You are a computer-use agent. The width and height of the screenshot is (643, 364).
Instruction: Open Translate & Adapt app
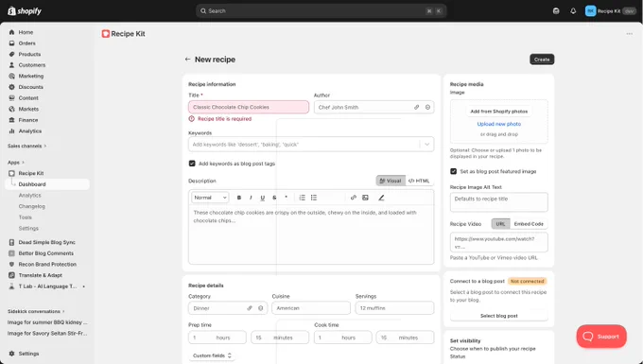point(40,275)
